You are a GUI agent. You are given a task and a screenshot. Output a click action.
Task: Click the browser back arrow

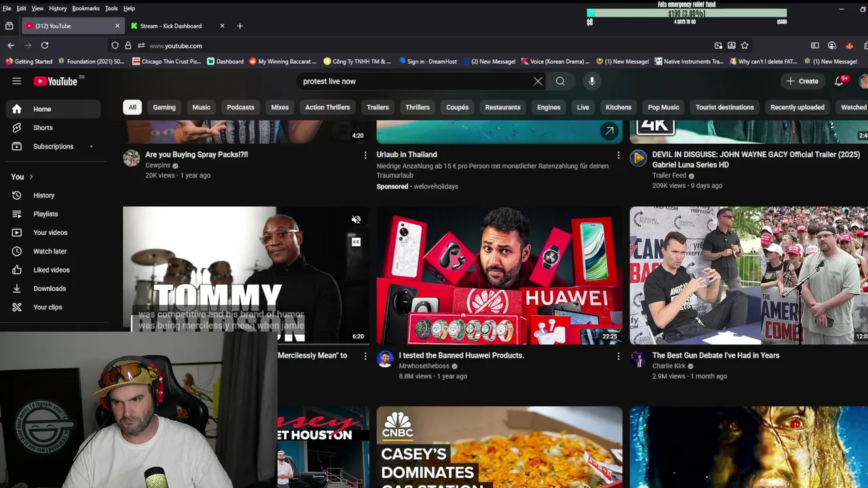click(11, 45)
